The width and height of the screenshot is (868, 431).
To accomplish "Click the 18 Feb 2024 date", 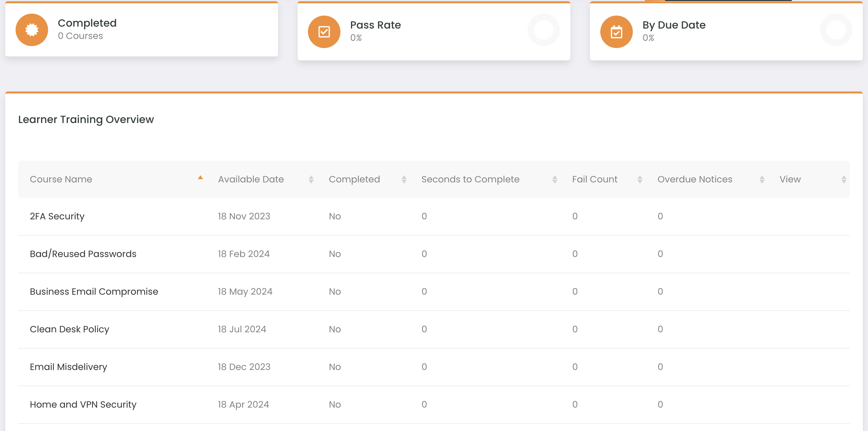I will tap(244, 254).
